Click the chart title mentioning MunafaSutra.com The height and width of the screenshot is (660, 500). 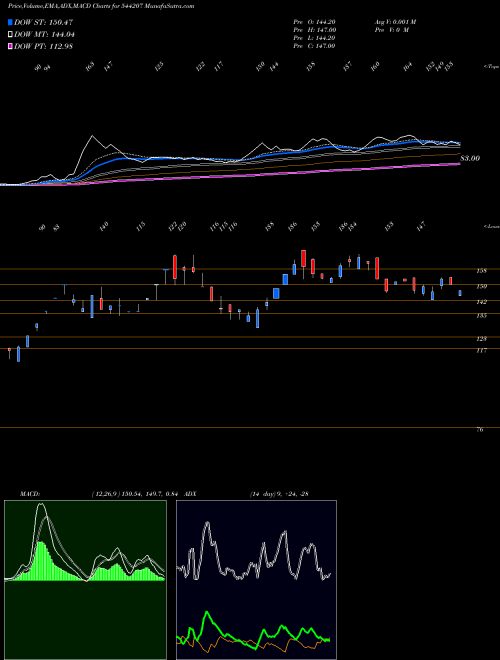(x=101, y=7)
